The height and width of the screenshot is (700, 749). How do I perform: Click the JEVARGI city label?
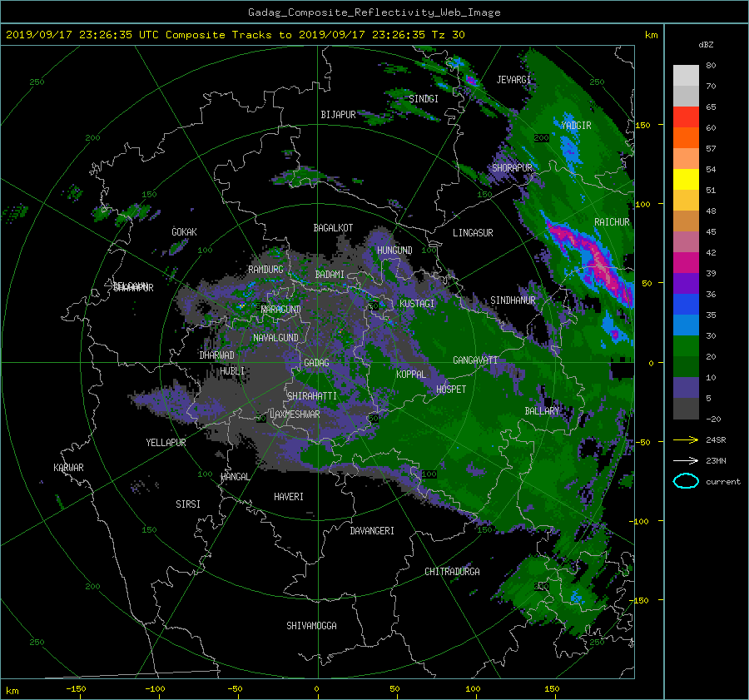click(513, 80)
